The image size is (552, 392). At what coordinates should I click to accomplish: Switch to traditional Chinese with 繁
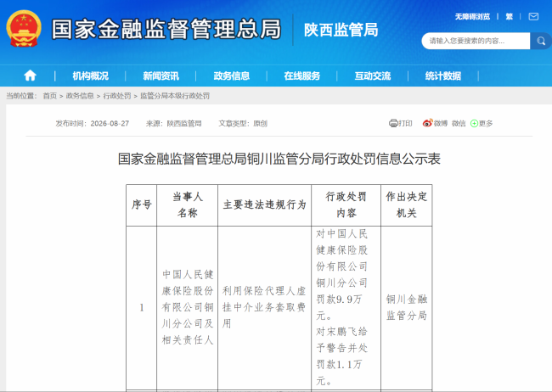509,16
